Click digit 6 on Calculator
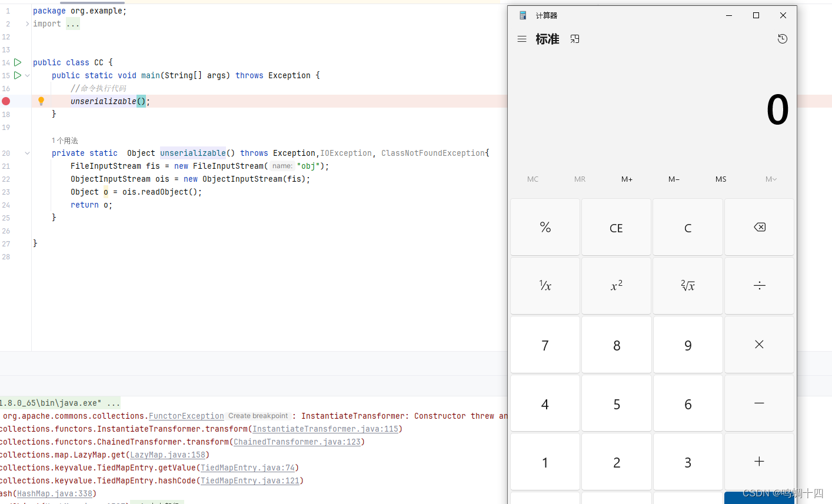This screenshot has height=504, width=832. 688,403
